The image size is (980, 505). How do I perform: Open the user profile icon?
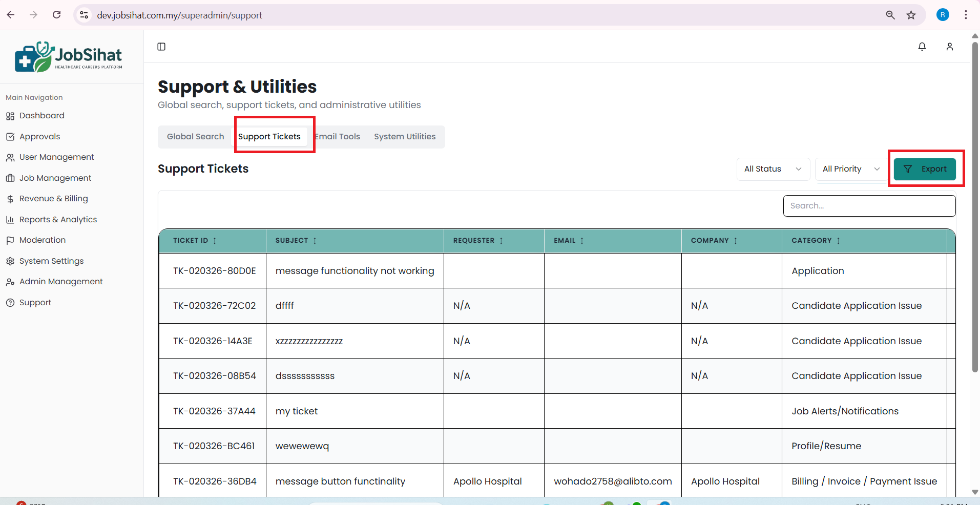[949, 47]
